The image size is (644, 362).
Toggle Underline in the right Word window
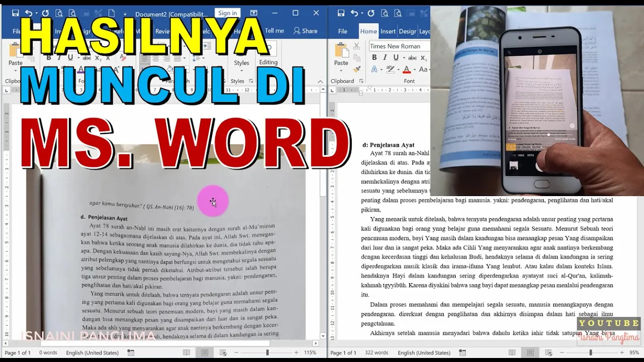tap(395, 58)
